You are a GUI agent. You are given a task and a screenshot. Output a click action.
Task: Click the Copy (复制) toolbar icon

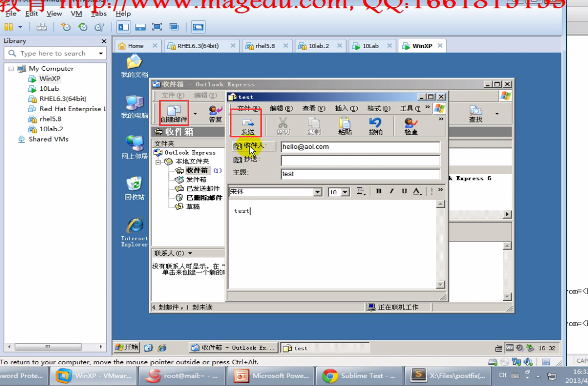(x=314, y=126)
